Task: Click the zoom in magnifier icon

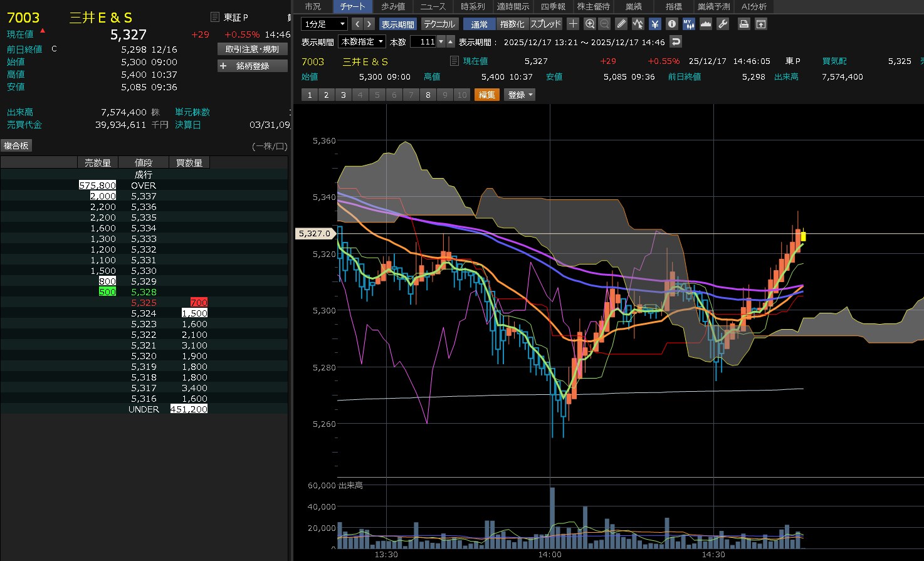Action: 589,24
